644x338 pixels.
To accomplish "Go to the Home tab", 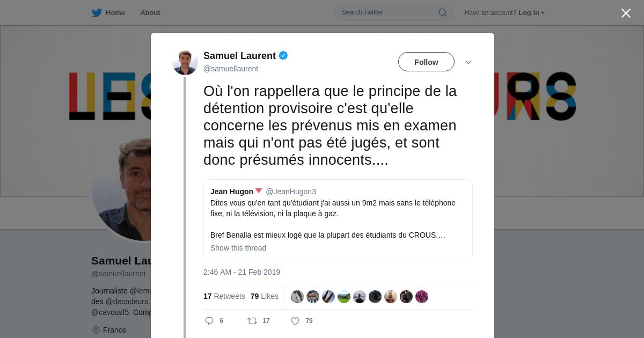I will coord(108,13).
